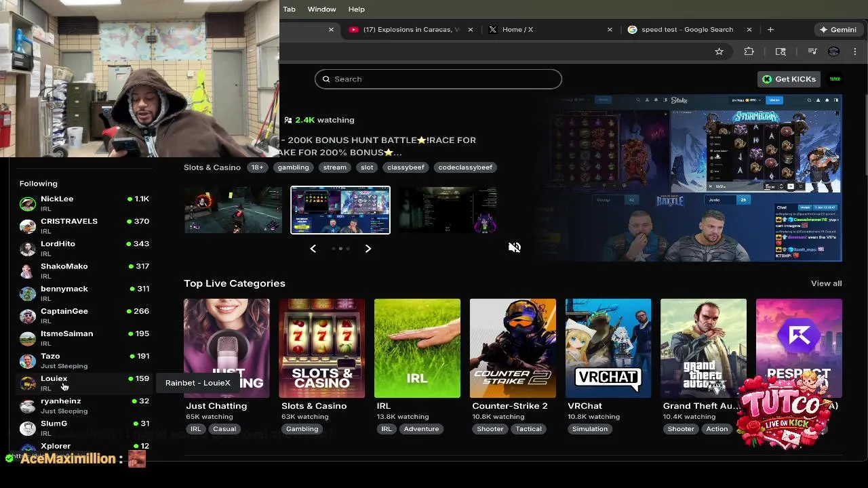Click View all for Top Live Categories
This screenshot has width=868, height=488.
tap(826, 283)
